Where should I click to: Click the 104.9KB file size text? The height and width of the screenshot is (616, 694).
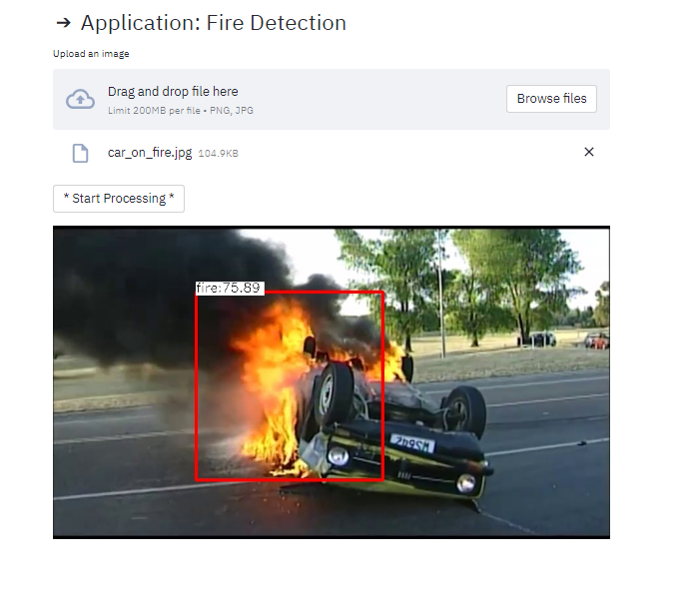click(218, 154)
